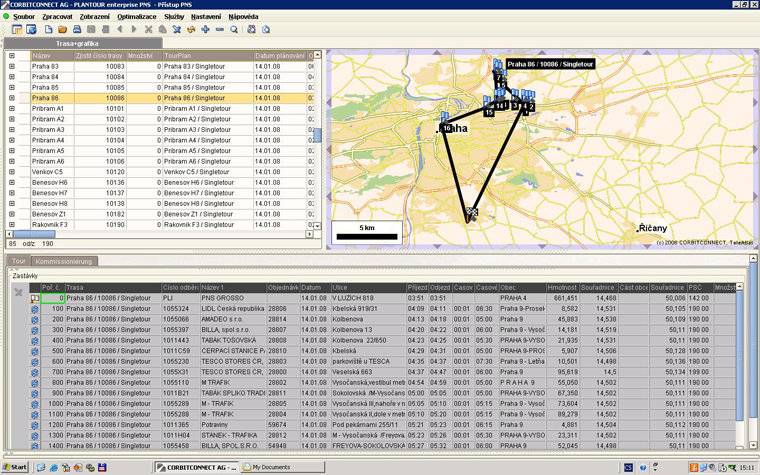Open the Windows Start button
This screenshot has width=760, height=475.
(x=15, y=467)
